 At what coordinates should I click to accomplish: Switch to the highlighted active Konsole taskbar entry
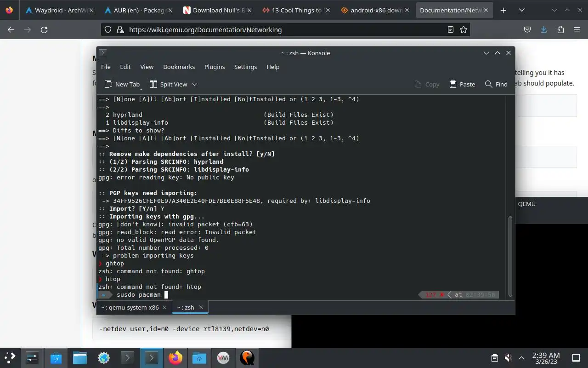click(152, 357)
